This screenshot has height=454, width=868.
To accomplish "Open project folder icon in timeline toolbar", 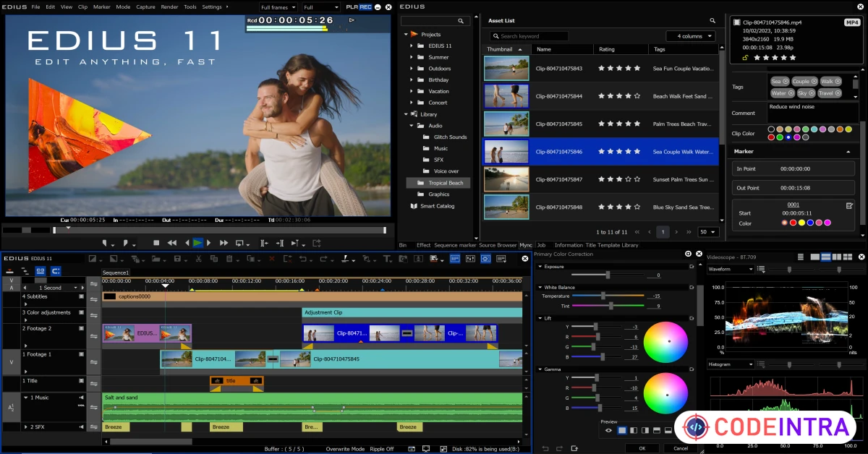I will pos(156,258).
